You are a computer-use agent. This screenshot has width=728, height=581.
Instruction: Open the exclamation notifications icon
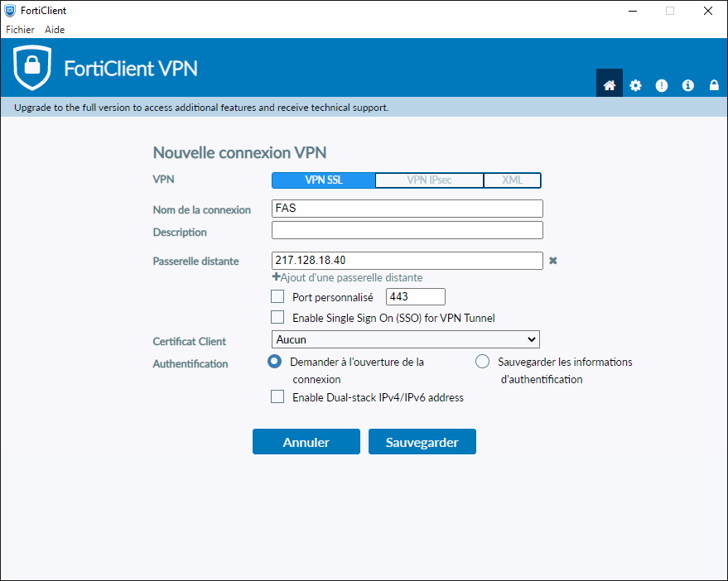662,85
